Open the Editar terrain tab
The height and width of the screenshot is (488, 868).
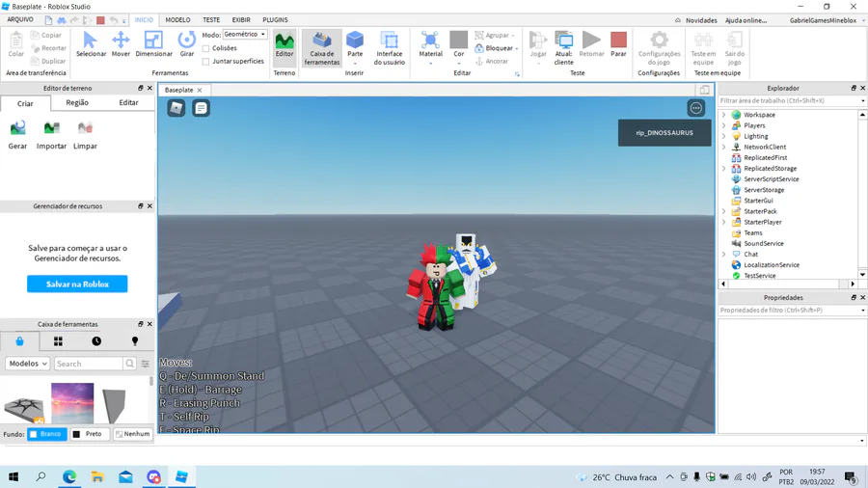point(128,102)
